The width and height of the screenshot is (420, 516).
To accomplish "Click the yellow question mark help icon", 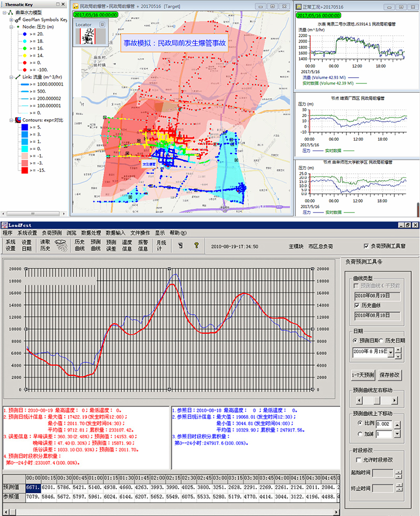I will pyautogui.click(x=196, y=245).
